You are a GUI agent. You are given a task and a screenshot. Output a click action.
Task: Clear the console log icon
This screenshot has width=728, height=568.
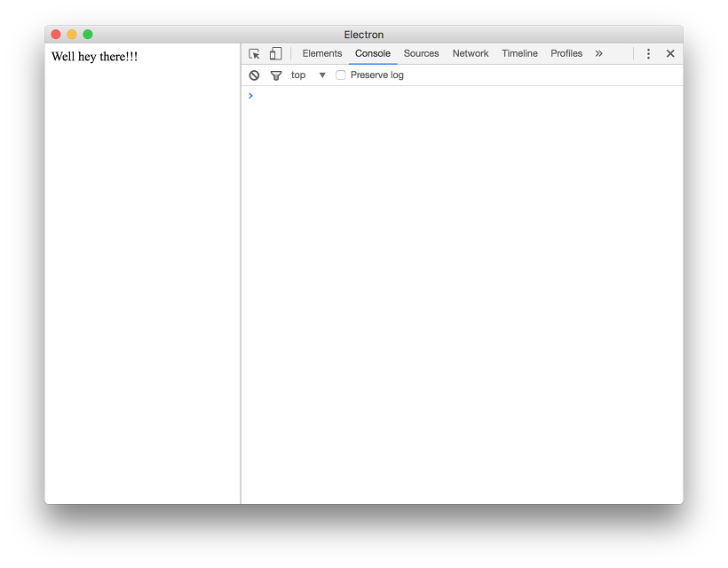coord(254,75)
